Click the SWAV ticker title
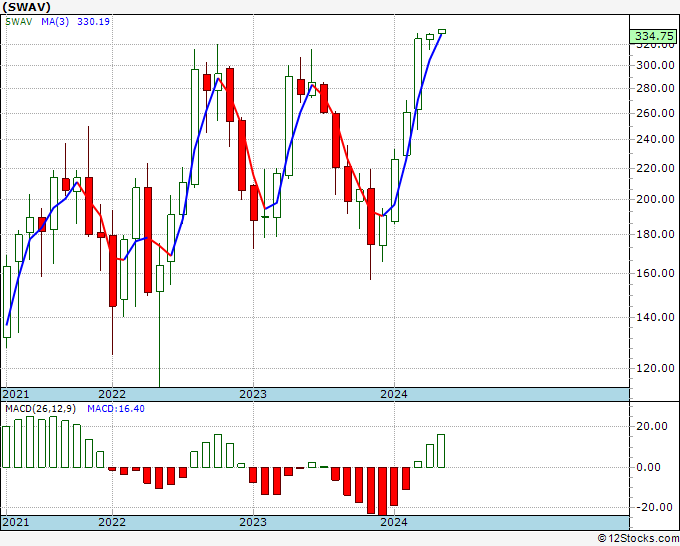The image size is (680, 546). pos(27,7)
